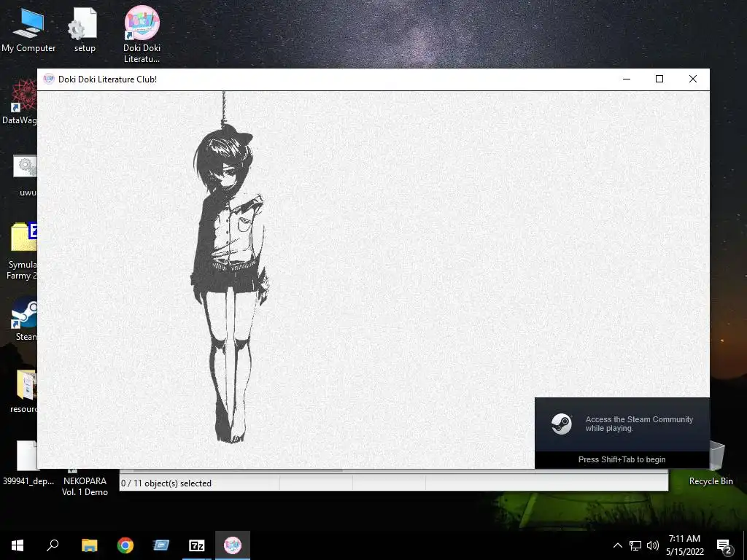This screenshot has width=747, height=560.
Task: Open the Steam desktop shortcut
Action: pyautogui.click(x=25, y=318)
